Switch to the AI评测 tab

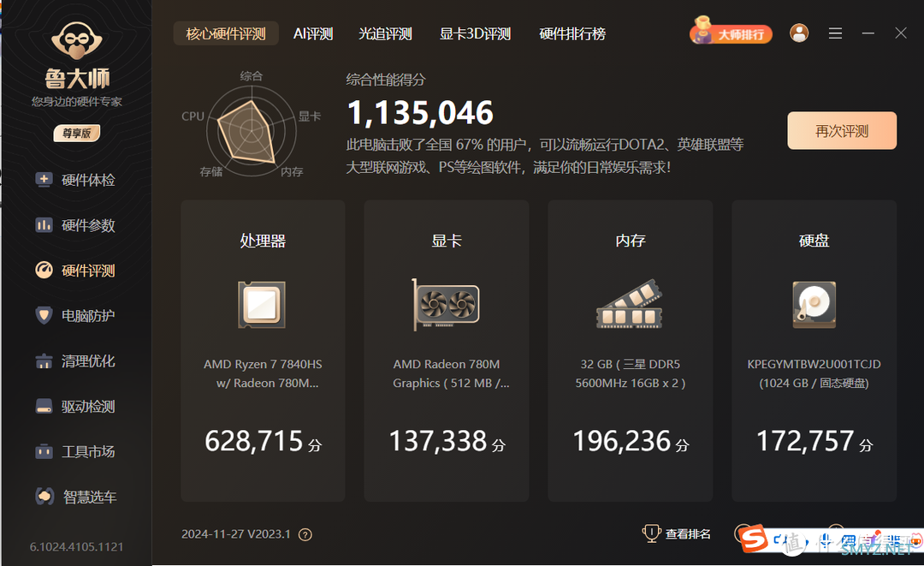[x=313, y=33]
